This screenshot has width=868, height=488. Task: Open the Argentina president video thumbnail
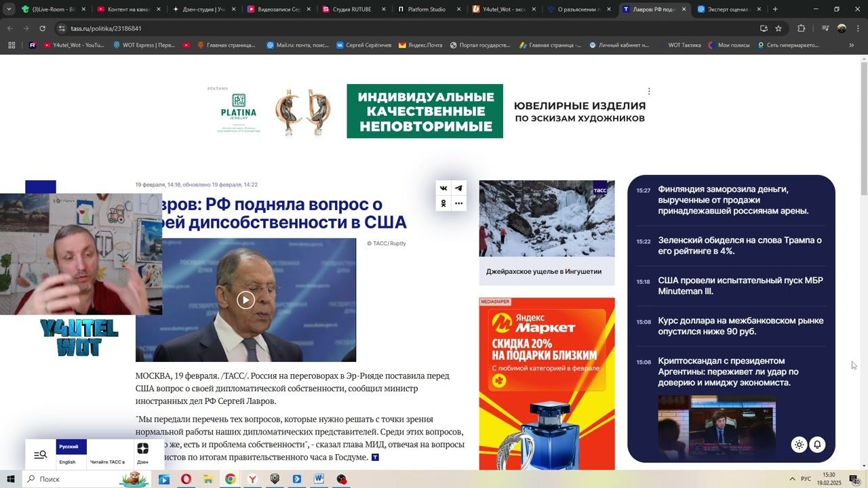(x=717, y=426)
